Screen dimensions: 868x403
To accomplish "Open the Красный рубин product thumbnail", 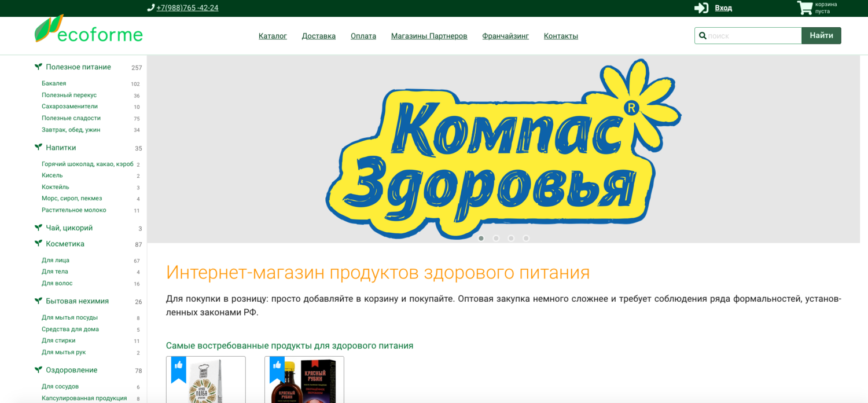I will click(x=304, y=380).
